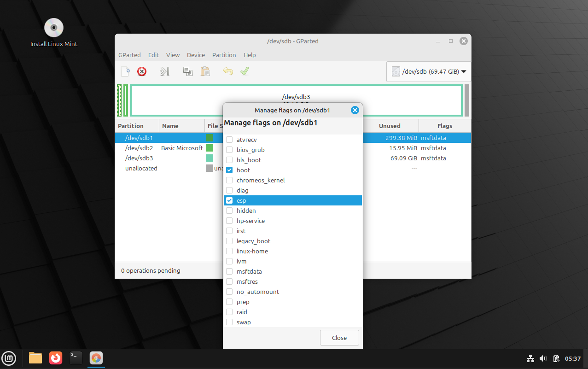Image resolution: width=588 pixels, height=369 pixels.
Task: Click the Copy partition toolbar icon
Action: point(188,71)
